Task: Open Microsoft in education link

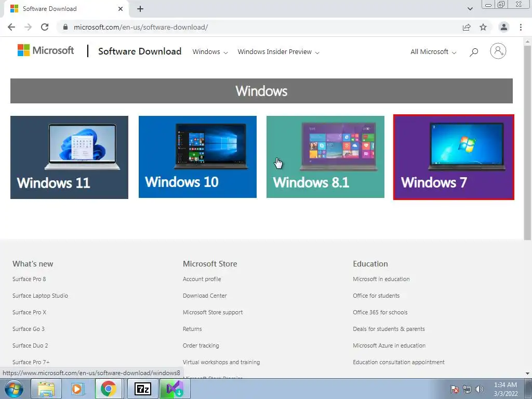Action: click(x=381, y=279)
